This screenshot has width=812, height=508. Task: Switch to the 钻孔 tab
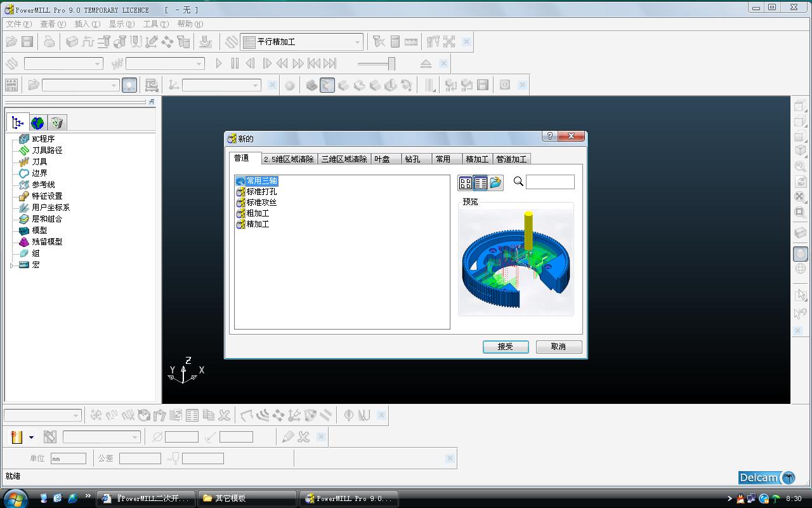(416, 159)
